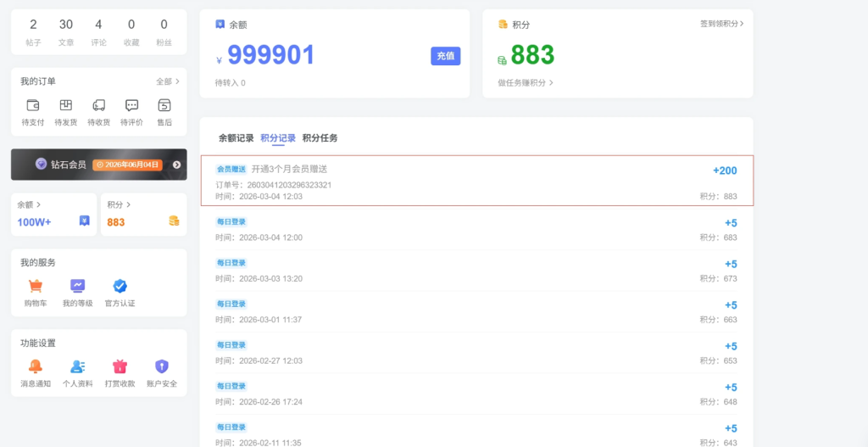Click the 积分：653 balance text
The width and height of the screenshot is (868, 447).
719,360
